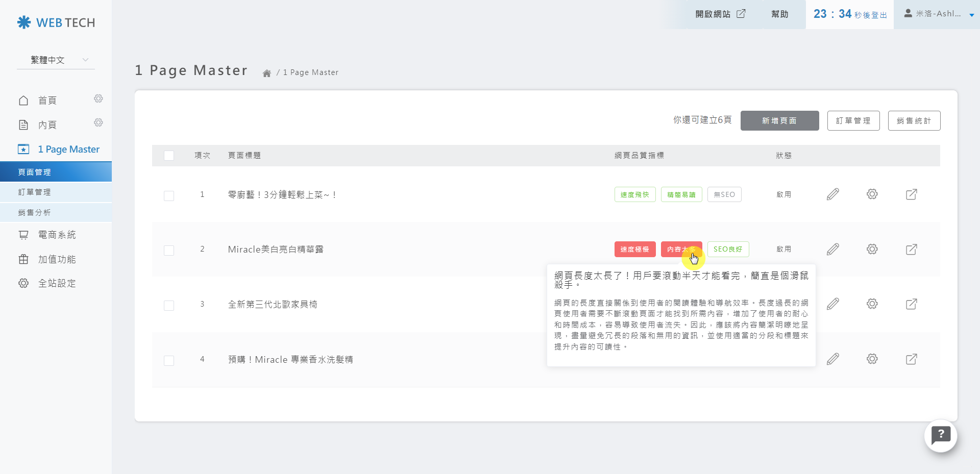Check the checkbox for row 1
The height and width of the screenshot is (474, 980).
point(169,196)
